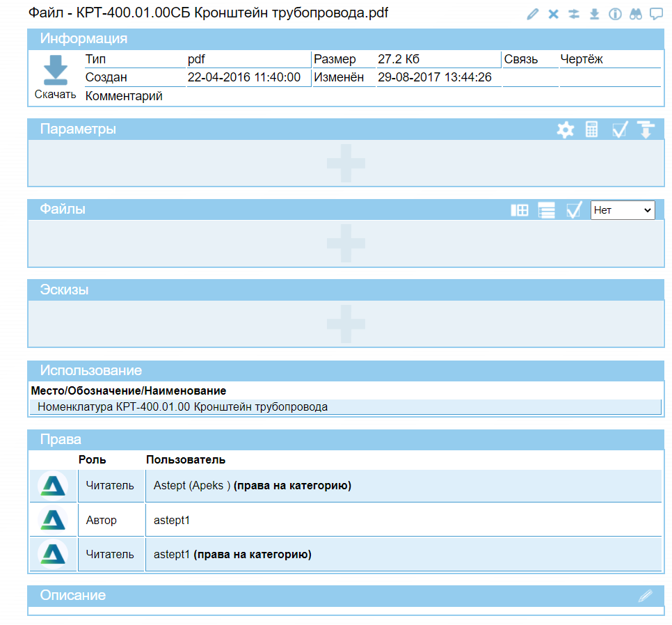Click the binoculars search icon

pyautogui.click(x=635, y=14)
